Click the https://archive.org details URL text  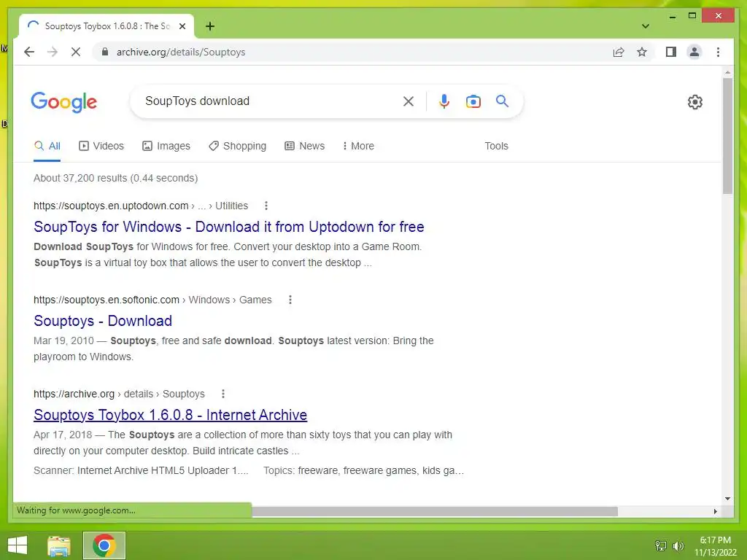(119, 394)
